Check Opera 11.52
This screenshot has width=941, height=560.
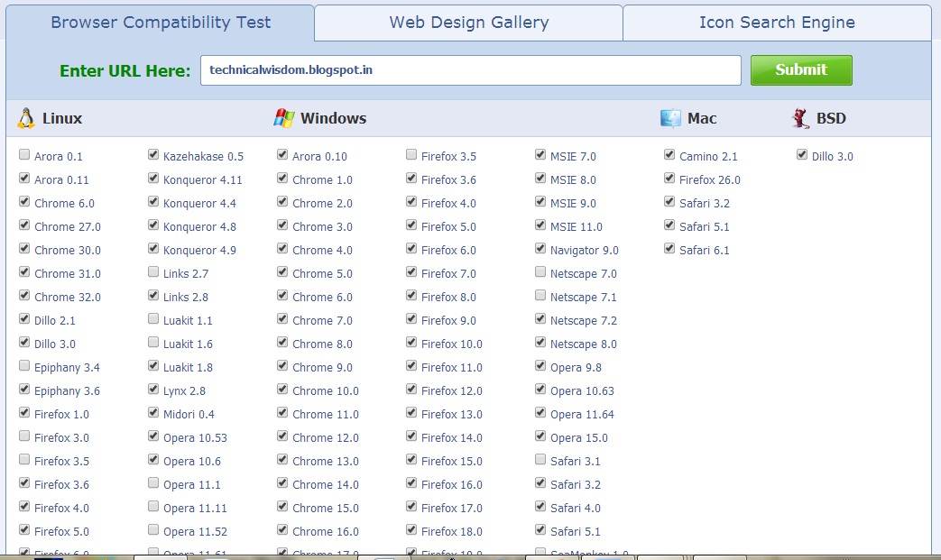153,529
